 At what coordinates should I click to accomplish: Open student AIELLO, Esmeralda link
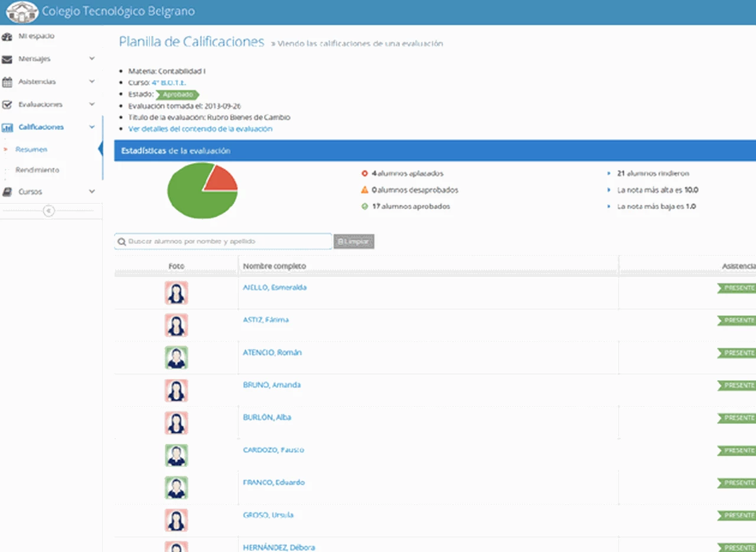(x=275, y=288)
